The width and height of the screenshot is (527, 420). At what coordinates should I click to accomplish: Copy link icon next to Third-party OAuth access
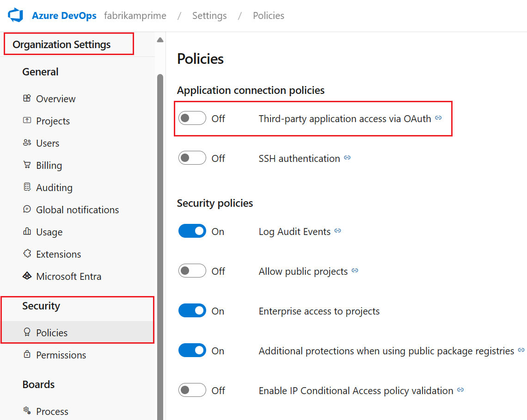point(438,117)
